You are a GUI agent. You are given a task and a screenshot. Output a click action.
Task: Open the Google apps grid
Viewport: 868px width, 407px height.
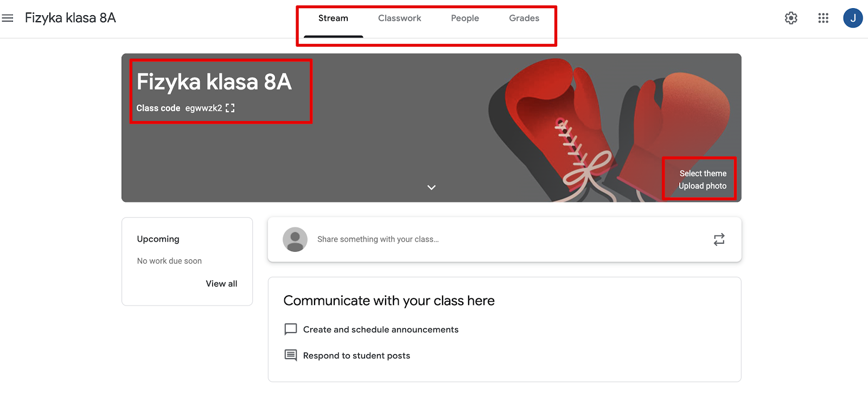(823, 18)
